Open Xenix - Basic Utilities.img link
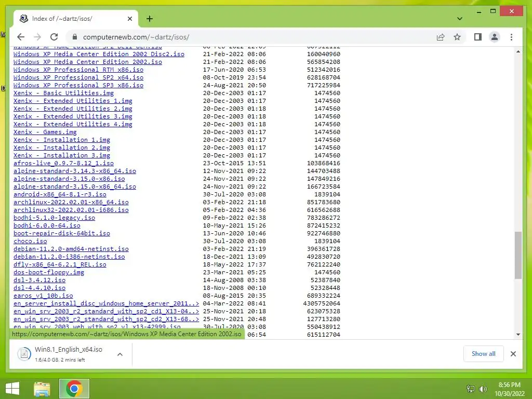 click(63, 93)
